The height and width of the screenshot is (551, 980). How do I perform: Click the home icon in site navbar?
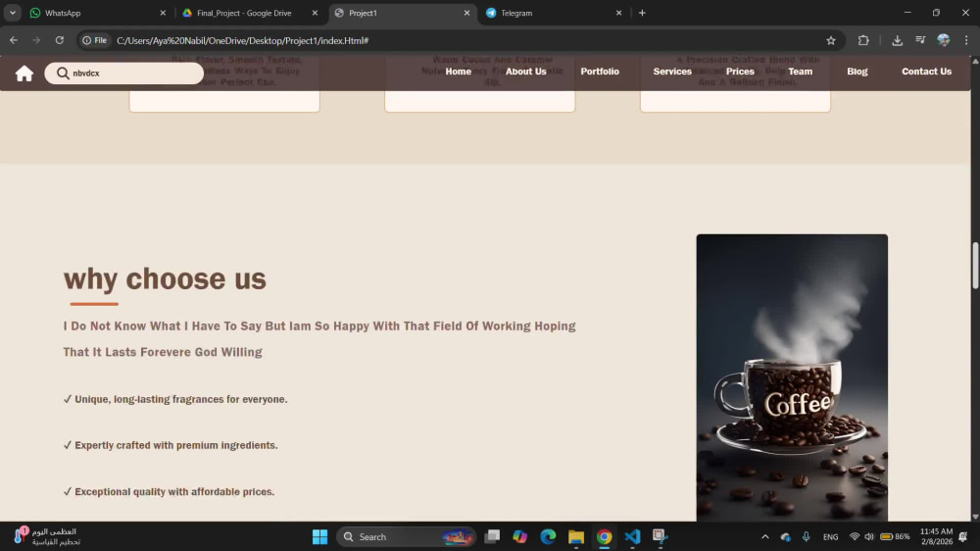click(x=24, y=74)
